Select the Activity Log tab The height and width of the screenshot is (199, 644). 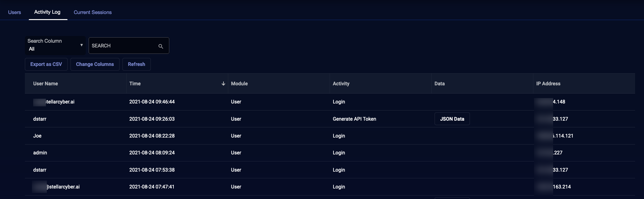[47, 12]
